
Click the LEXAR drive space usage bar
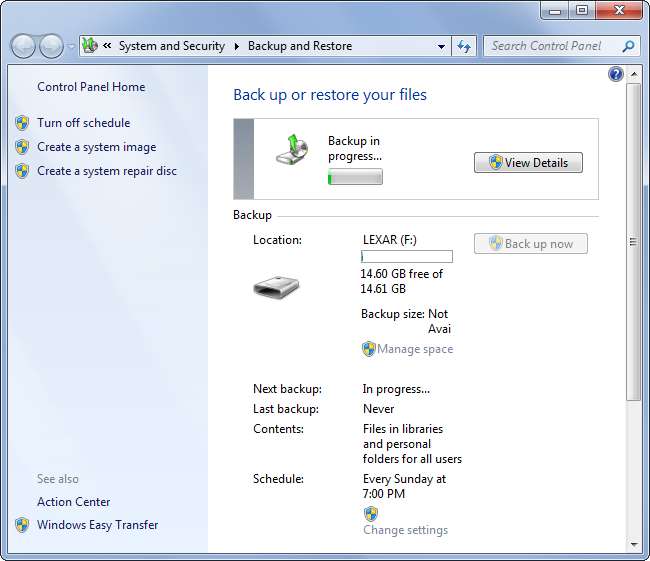point(407,256)
